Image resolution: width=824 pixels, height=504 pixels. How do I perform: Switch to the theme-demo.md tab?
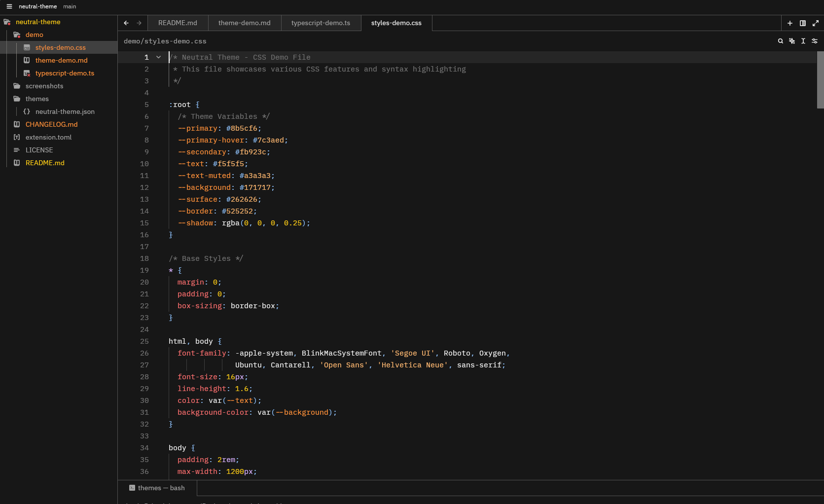point(245,23)
